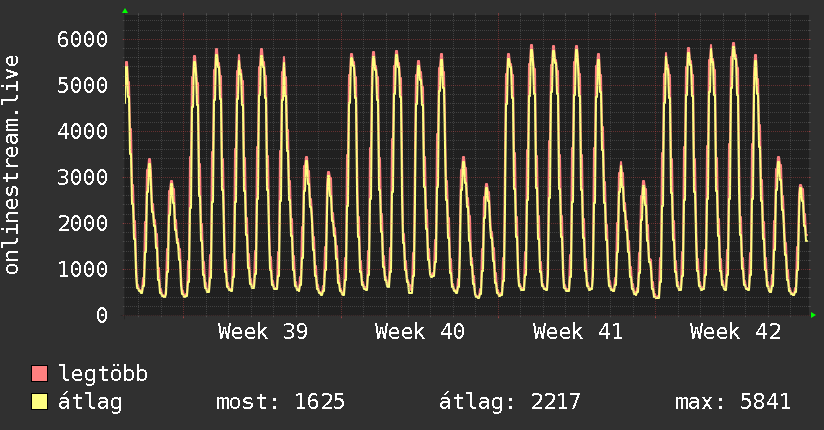The image size is (824, 430).
Task: Click the 'max: 5841' statistic
Action: point(733,402)
